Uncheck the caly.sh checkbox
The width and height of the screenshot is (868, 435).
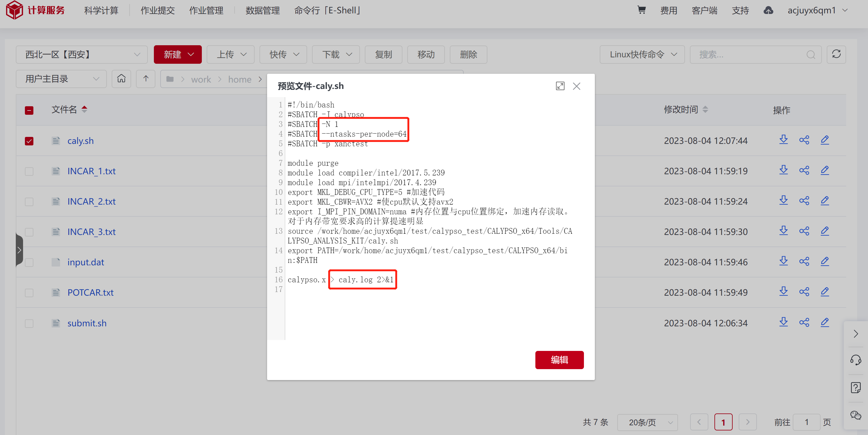point(29,141)
